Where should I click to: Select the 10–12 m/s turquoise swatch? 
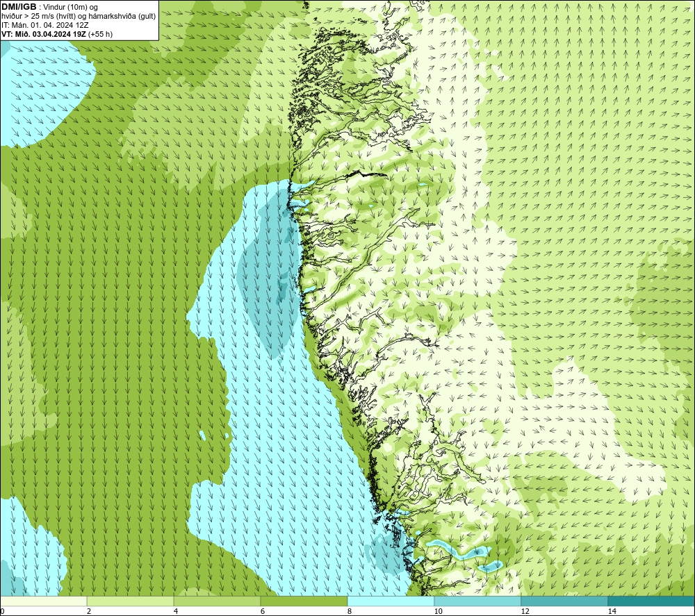(x=477, y=601)
